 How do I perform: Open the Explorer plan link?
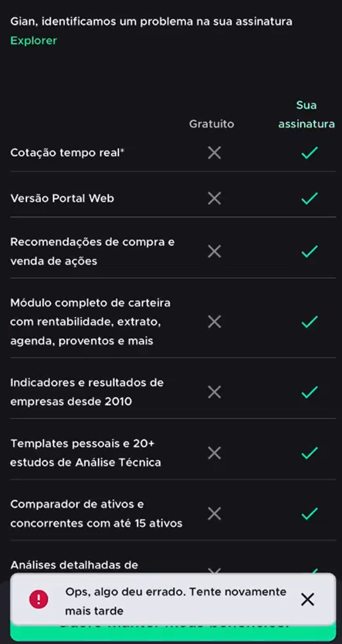click(x=34, y=41)
